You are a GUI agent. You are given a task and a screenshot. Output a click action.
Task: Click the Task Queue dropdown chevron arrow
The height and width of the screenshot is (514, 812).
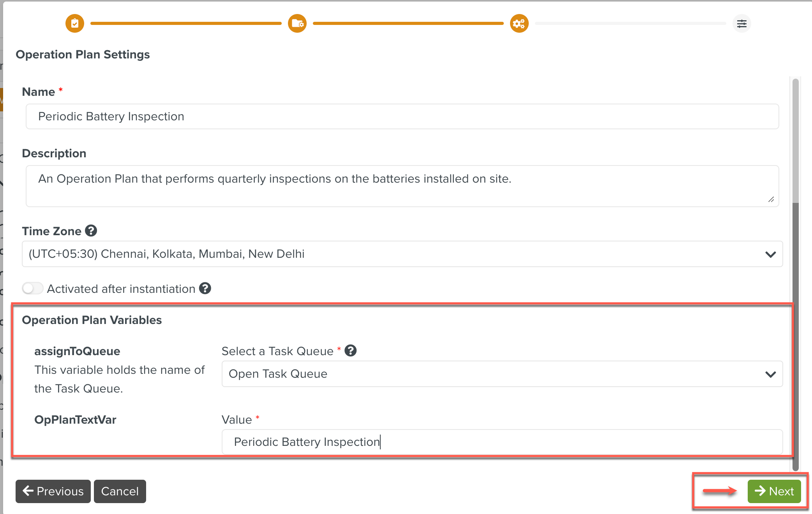pos(770,374)
